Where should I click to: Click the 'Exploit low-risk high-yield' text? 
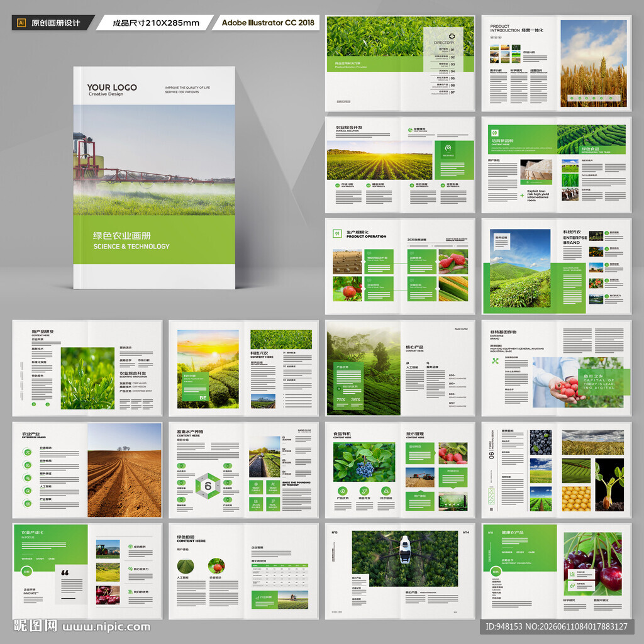(538, 195)
